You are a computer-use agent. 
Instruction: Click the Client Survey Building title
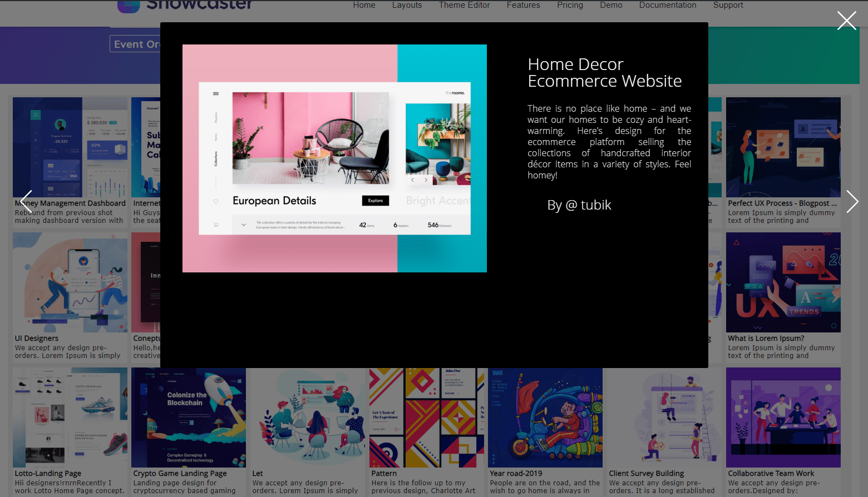tap(647, 474)
